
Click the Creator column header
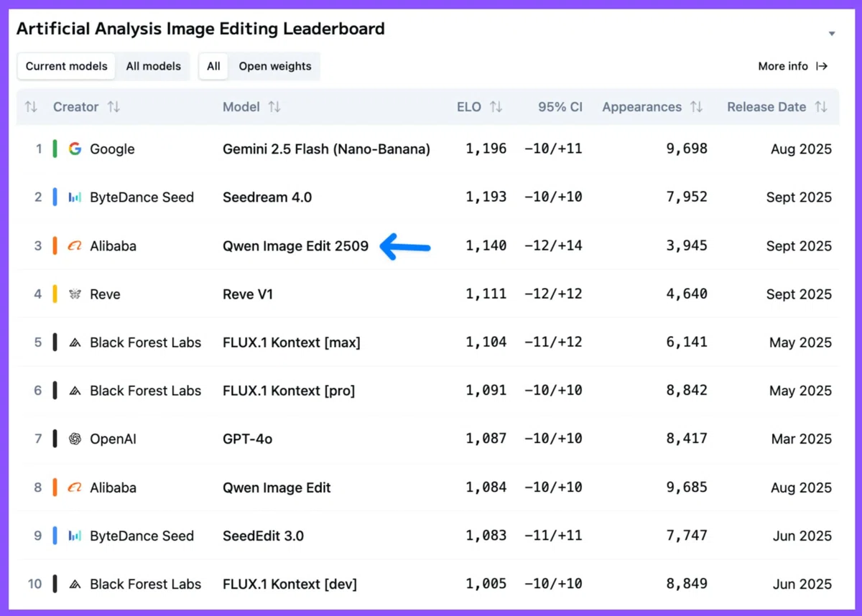pyautogui.click(x=75, y=107)
